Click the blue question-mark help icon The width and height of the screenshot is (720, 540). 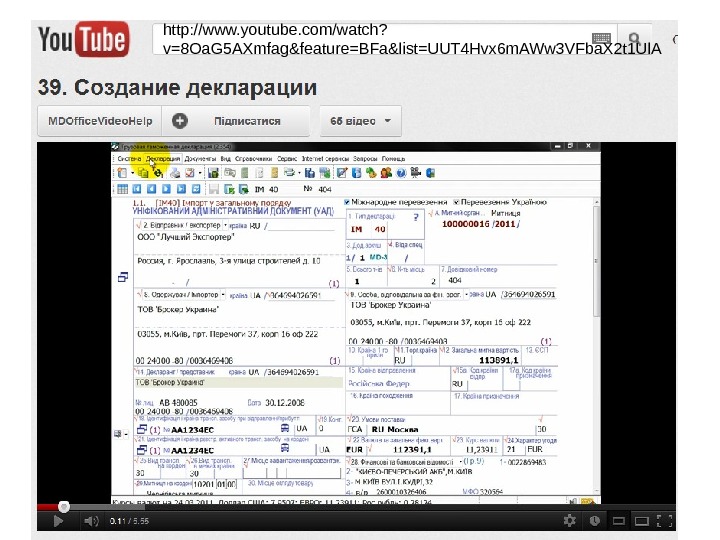pos(401,173)
